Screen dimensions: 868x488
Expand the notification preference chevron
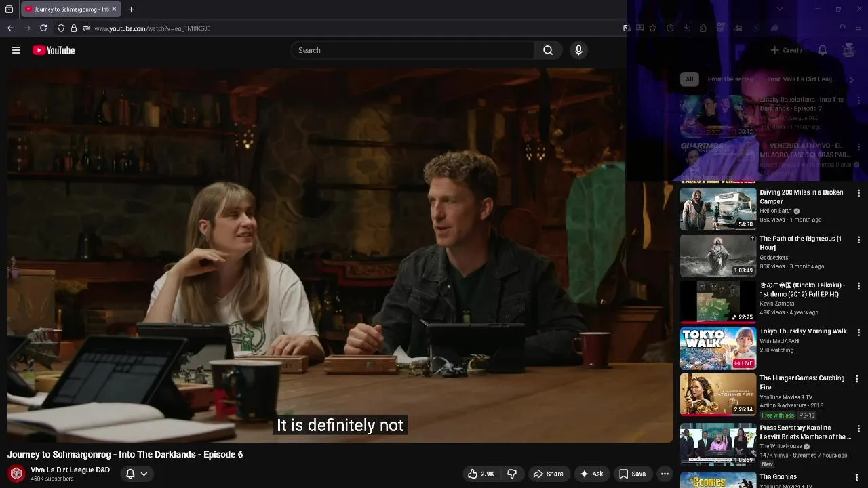(x=144, y=474)
